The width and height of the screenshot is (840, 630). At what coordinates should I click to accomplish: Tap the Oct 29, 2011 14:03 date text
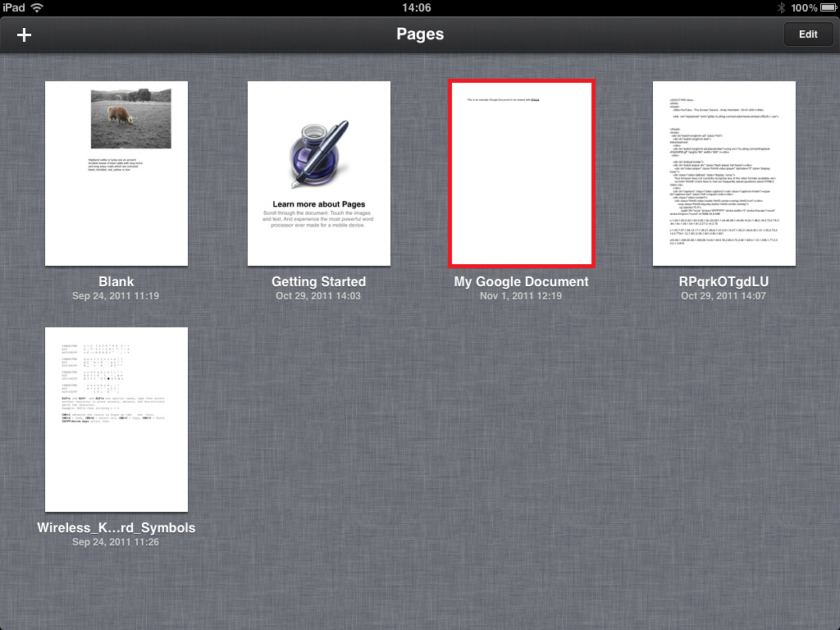point(319,296)
